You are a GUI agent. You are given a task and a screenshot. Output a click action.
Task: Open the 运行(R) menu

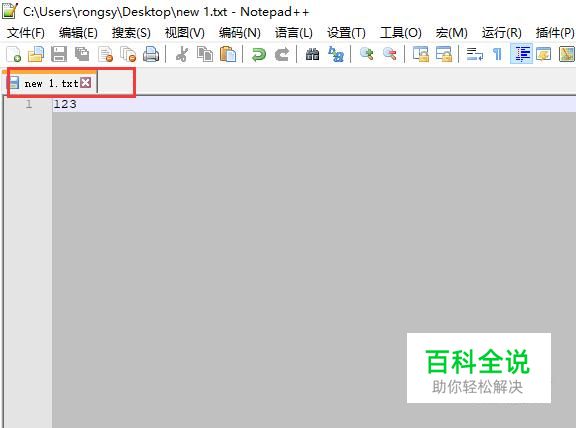click(501, 33)
